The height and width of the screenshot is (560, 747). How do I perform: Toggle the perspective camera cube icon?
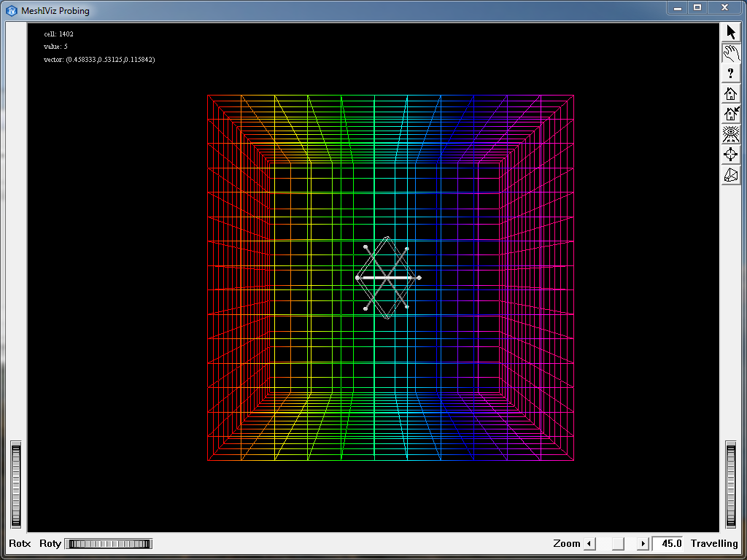(731, 175)
